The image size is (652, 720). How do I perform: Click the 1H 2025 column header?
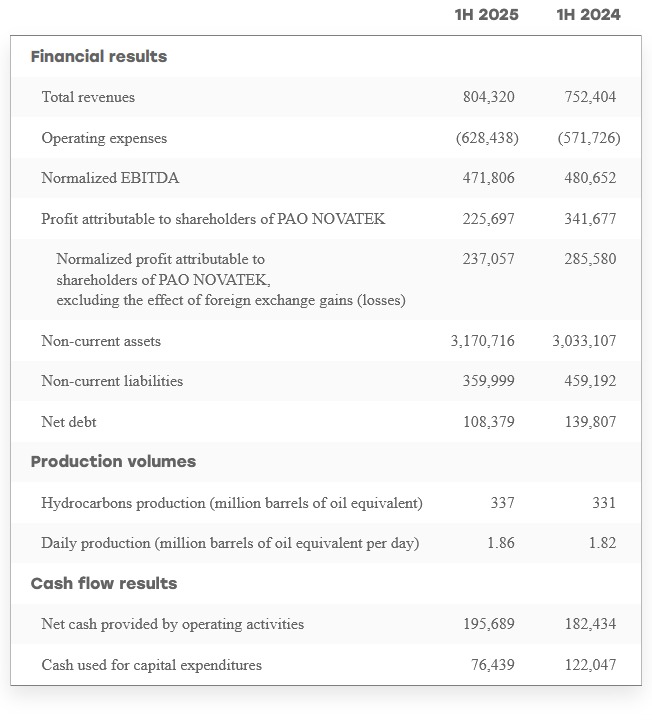pyautogui.click(x=486, y=15)
